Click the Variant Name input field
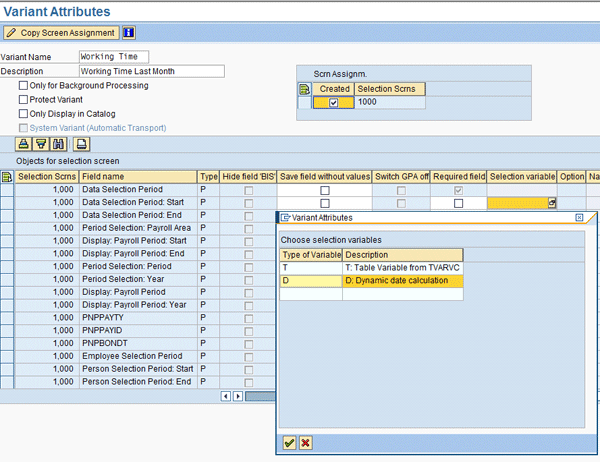Viewport: 600px width, 462px height. [114, 57]
